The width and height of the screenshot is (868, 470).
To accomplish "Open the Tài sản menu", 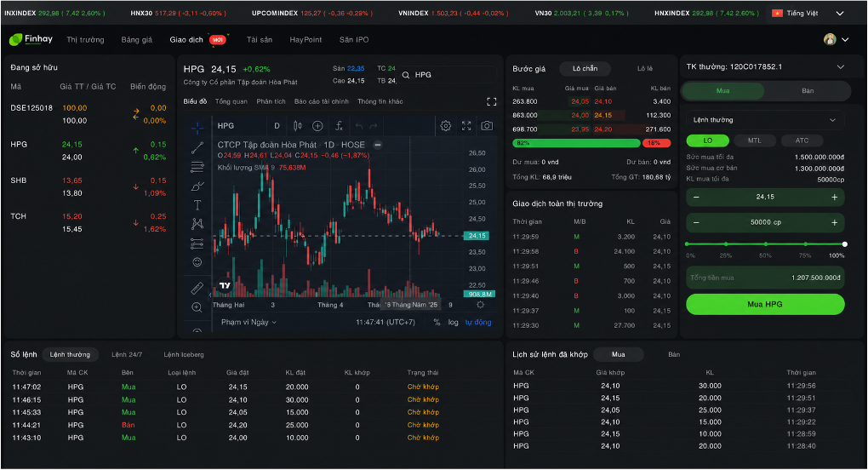I will click(x=259, y=39).
